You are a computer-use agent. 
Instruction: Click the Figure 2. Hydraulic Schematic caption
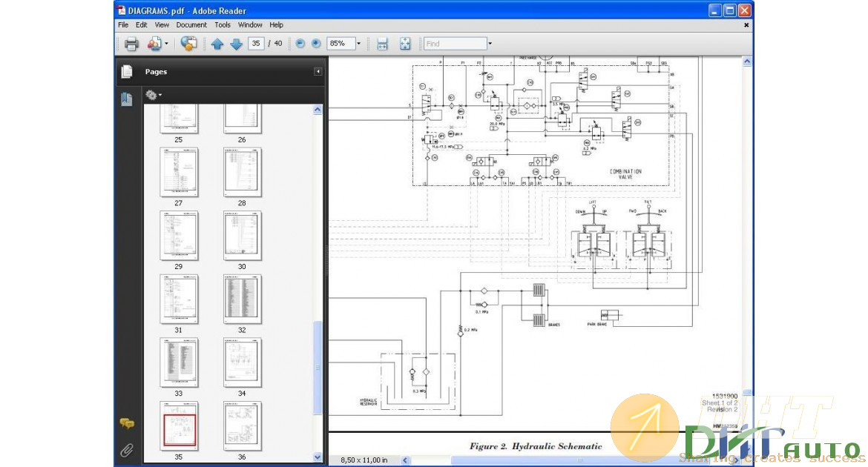pos(536,446)
